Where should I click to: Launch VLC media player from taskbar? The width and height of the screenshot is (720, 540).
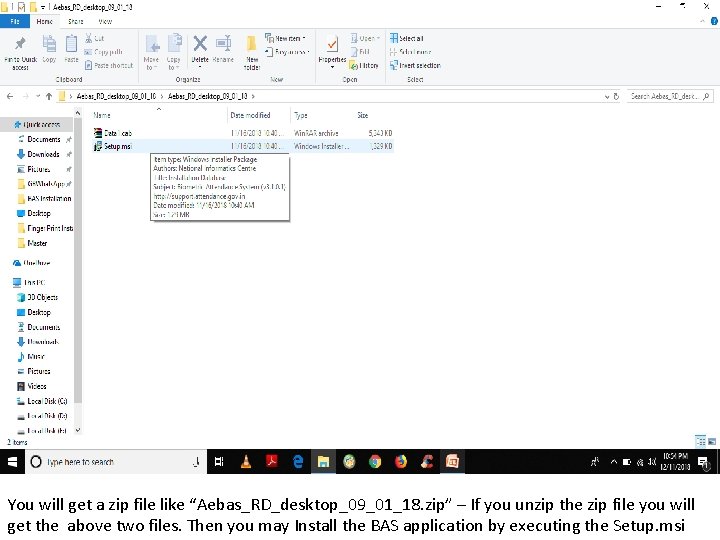point(246,462)
